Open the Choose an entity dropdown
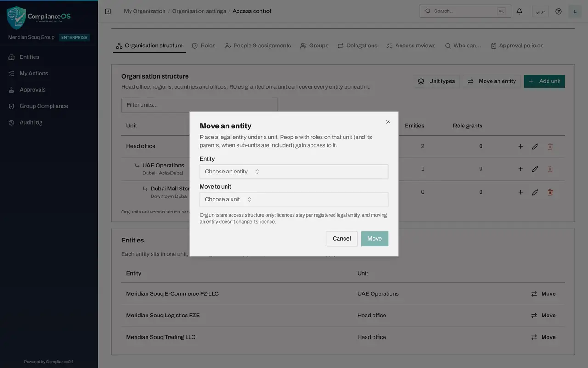 click(x=294, y=172)
